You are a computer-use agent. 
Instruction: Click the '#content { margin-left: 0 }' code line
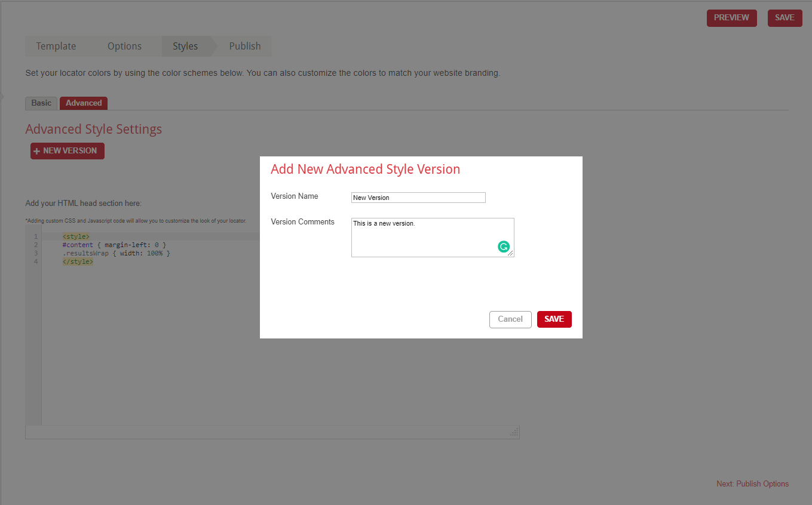pos(114,245)
